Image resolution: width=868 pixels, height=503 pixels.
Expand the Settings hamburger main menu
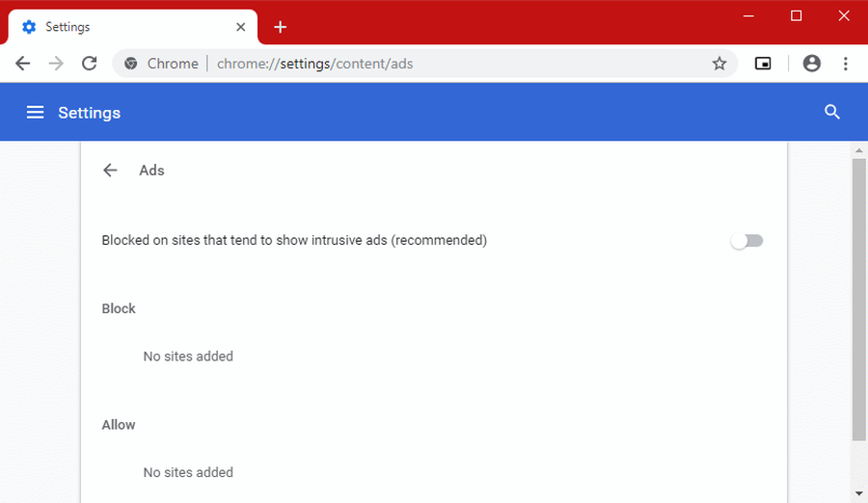pyautogui.click(x=36, y=113)
